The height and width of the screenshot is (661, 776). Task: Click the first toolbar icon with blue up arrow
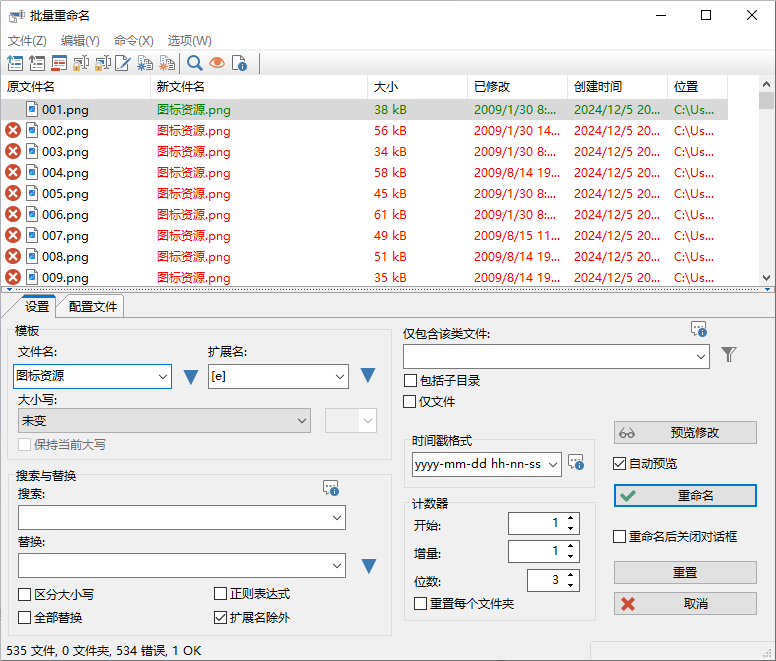pos(15,63)
